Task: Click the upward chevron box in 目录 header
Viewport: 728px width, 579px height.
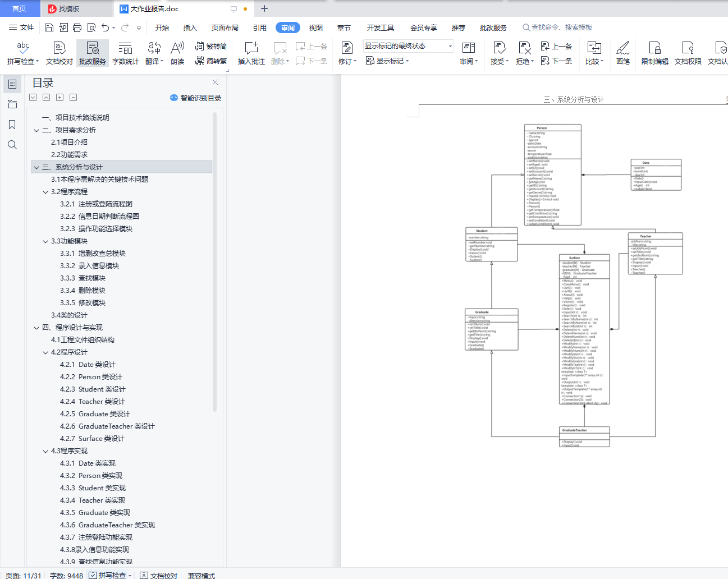Action: pyautogui.click(x=47, y=98)
